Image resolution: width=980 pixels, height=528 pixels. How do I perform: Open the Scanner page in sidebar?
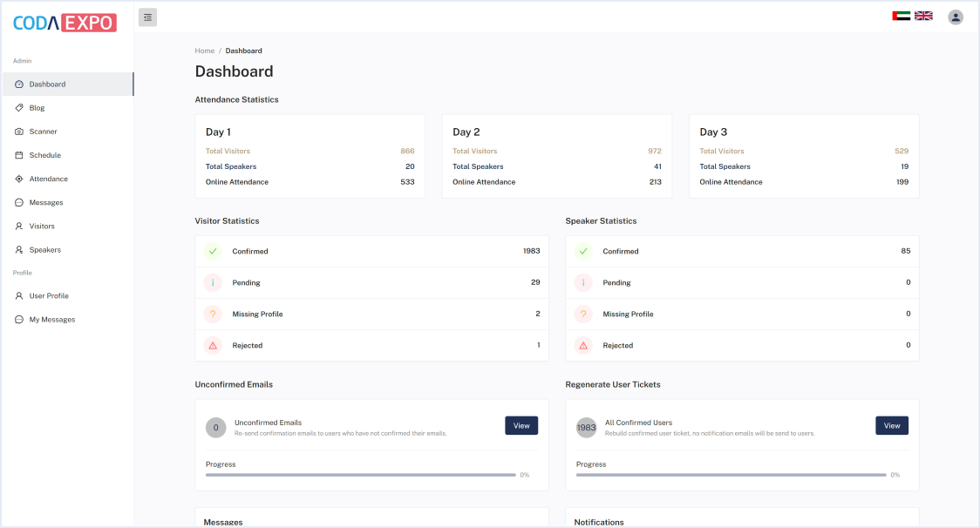(43, 132)
